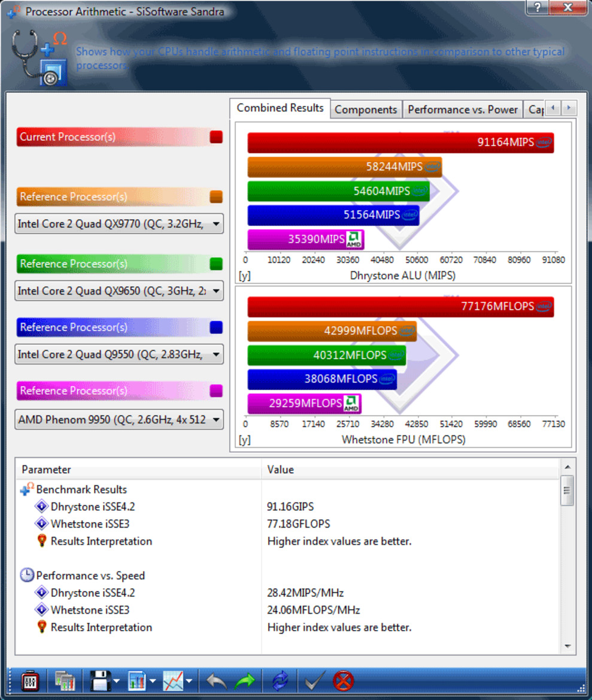Toggle the red Current Processor checkbox

(x=216, y=137)
